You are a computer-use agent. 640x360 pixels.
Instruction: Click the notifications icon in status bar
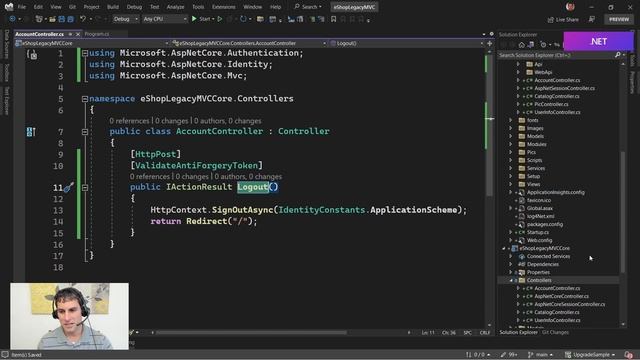(629, 355)
